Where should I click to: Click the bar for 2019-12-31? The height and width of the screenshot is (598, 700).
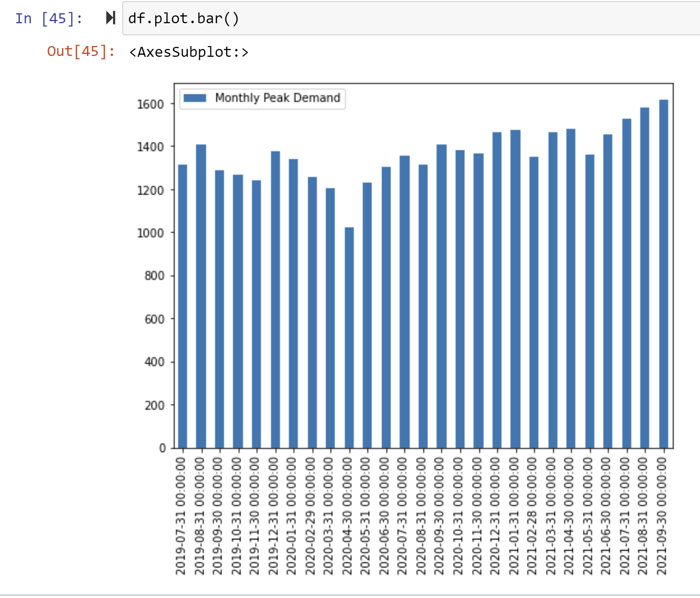pyautogui.click(x=275, y=299)
